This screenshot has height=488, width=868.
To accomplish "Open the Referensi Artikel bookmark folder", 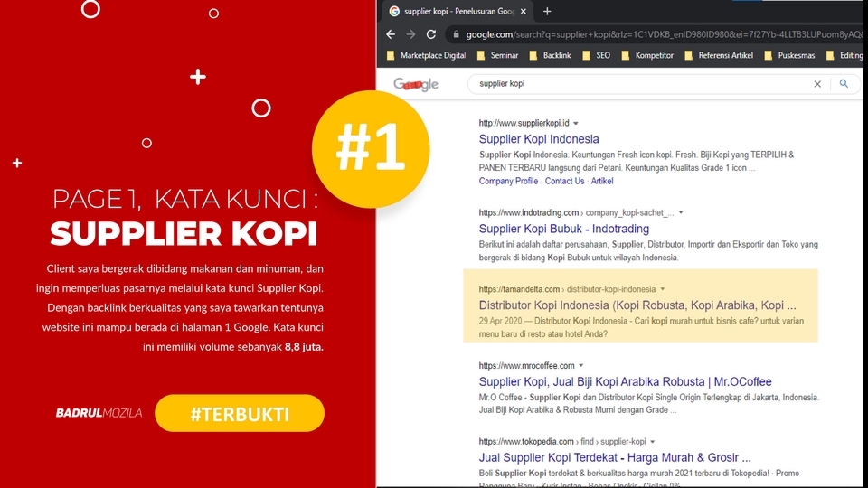I will (719, 55).
